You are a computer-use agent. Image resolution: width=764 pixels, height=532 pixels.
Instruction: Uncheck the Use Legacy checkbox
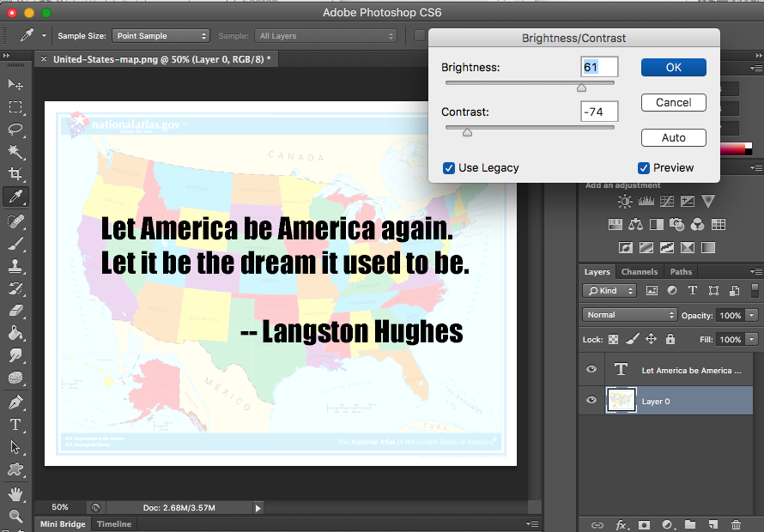pos(449,168)
